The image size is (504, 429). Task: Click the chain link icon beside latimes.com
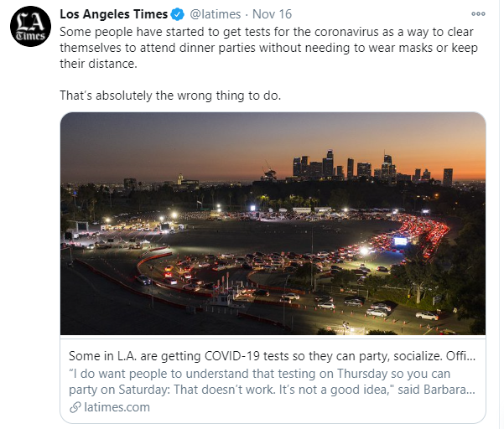(76, 407)
